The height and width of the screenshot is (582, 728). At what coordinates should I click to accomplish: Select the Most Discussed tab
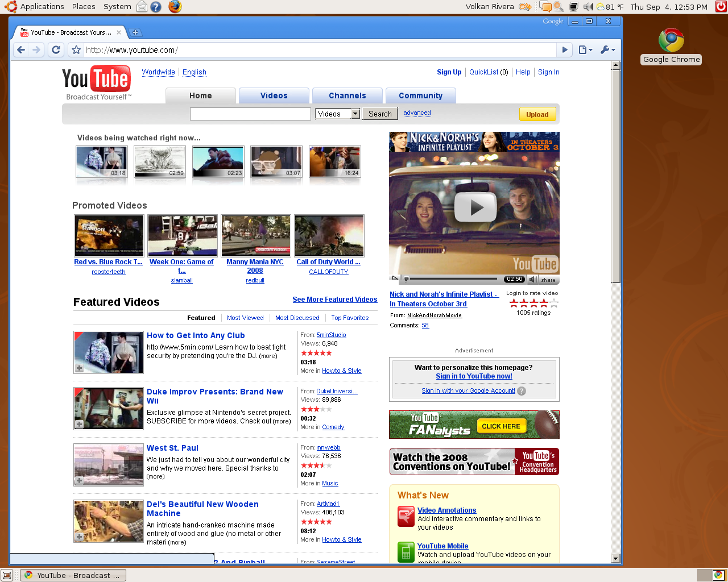coord(297,318)
